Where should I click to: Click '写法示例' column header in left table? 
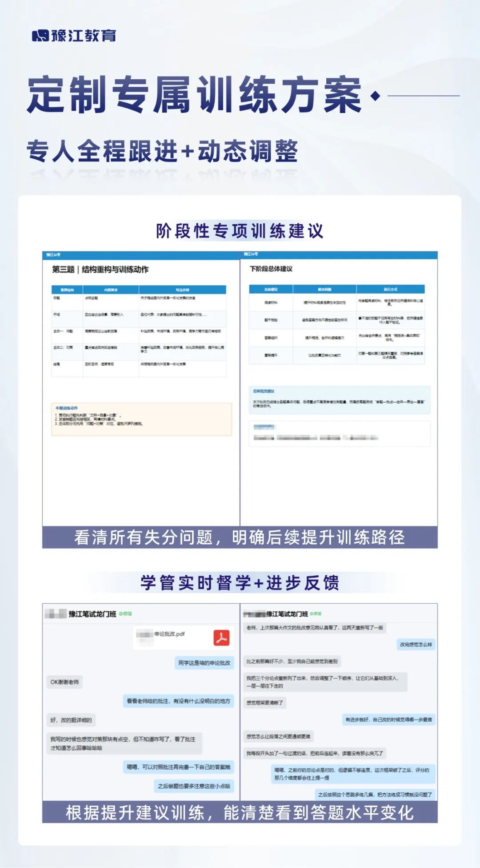click(182, 290)
